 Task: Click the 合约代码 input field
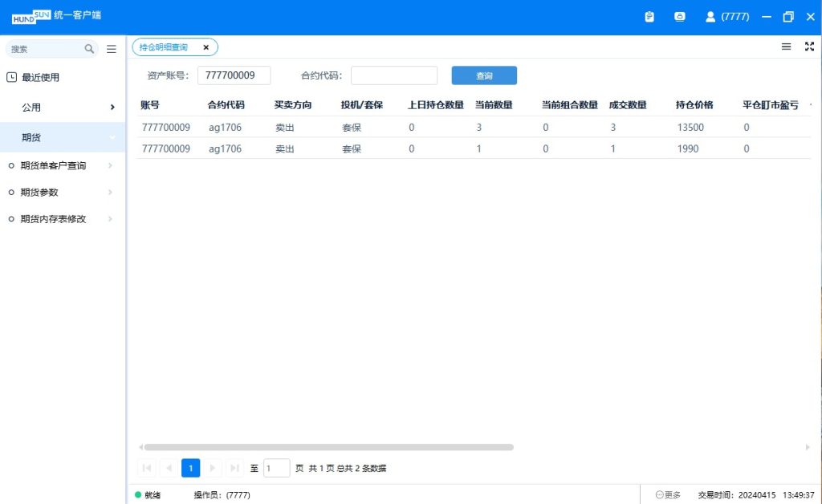click(x=393, y=75)
